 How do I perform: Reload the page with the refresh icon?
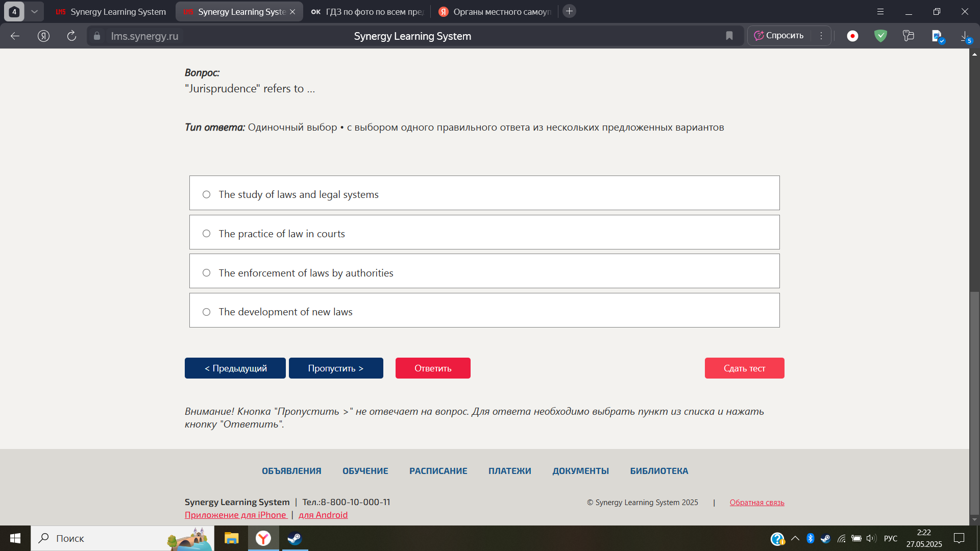[x=71, y=36]
